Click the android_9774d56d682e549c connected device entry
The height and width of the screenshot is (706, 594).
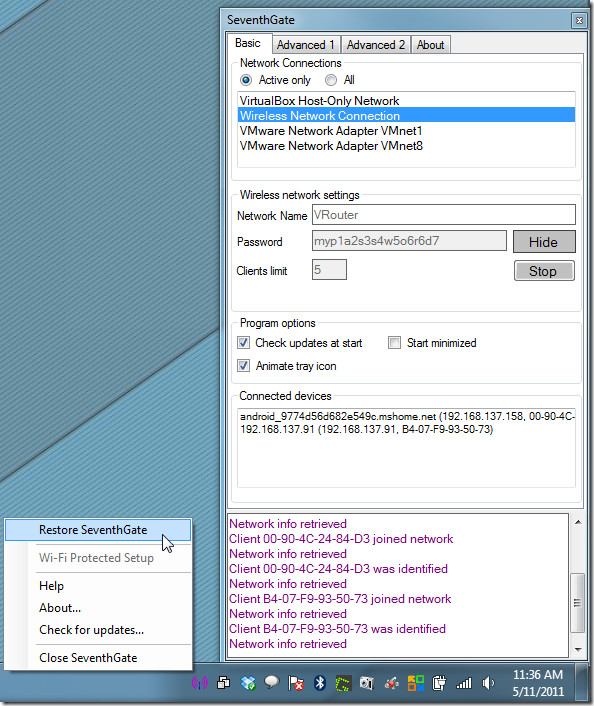pos(406,416)
